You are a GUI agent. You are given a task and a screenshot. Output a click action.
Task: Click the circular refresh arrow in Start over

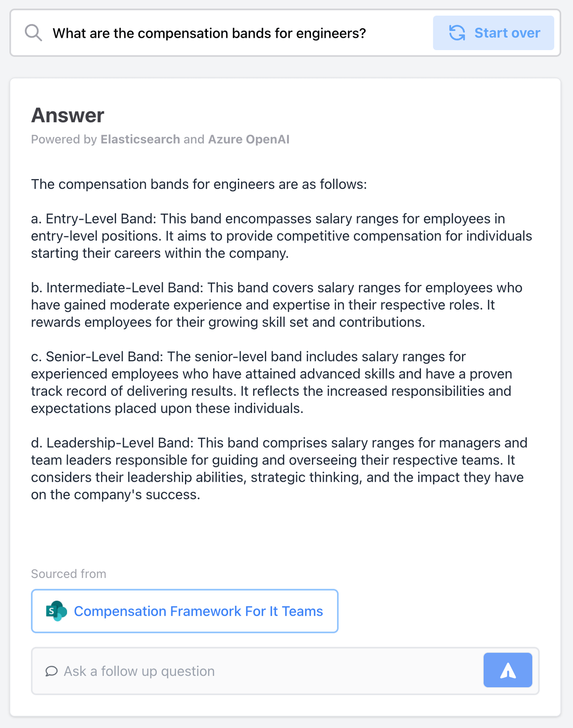[458, 33]
